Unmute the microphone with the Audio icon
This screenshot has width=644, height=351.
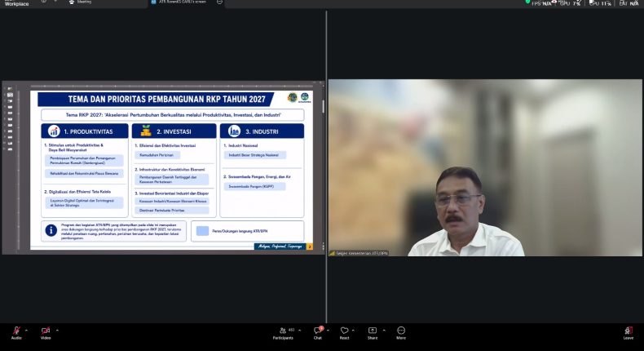(16, 331)
